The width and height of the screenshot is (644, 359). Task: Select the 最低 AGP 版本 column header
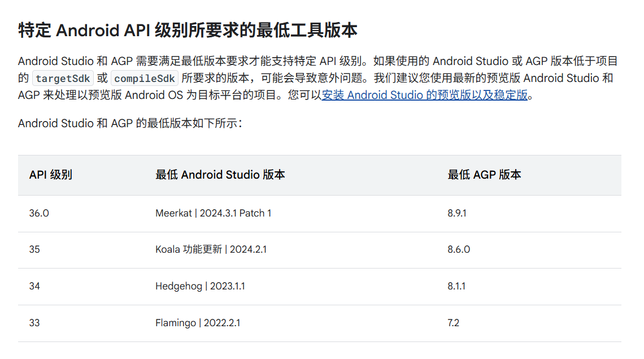coord(484,175)
